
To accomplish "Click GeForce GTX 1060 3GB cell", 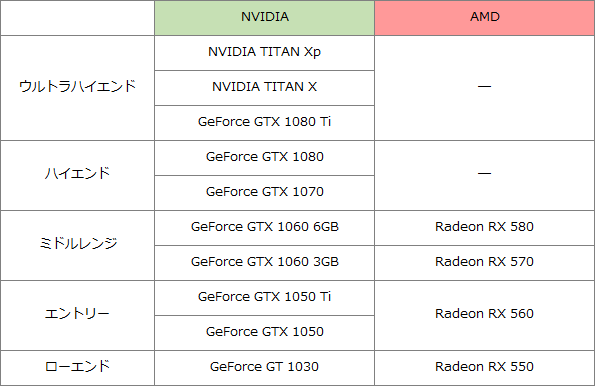I will pos(264,263).
